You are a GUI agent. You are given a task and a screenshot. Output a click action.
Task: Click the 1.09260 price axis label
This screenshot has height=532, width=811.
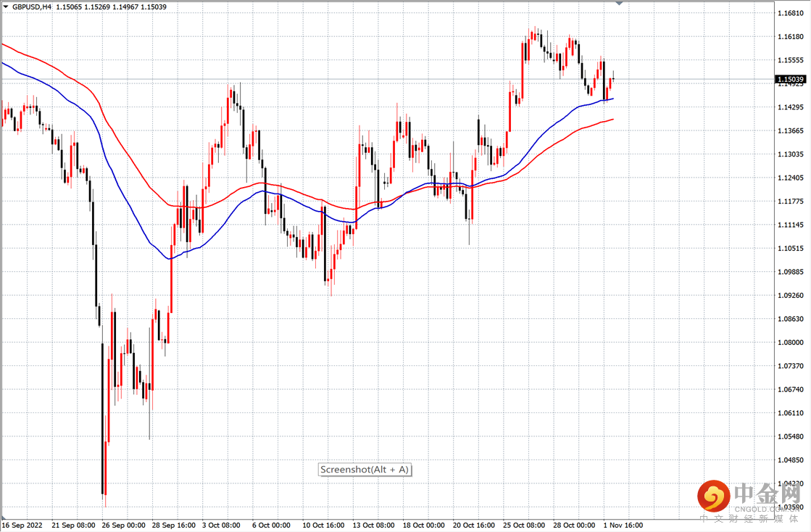[790, 295]
